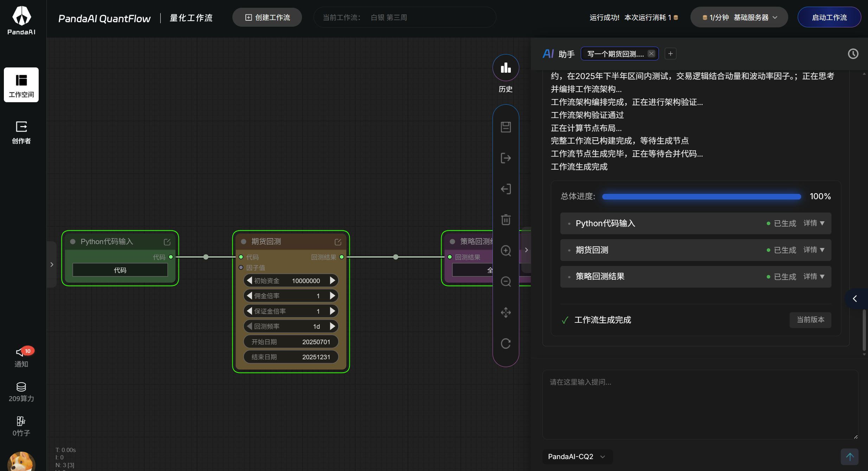This screenshot has height=471, width=868.
Task: Open the 工作空间 workspace panel
Action: coord(21,85)
